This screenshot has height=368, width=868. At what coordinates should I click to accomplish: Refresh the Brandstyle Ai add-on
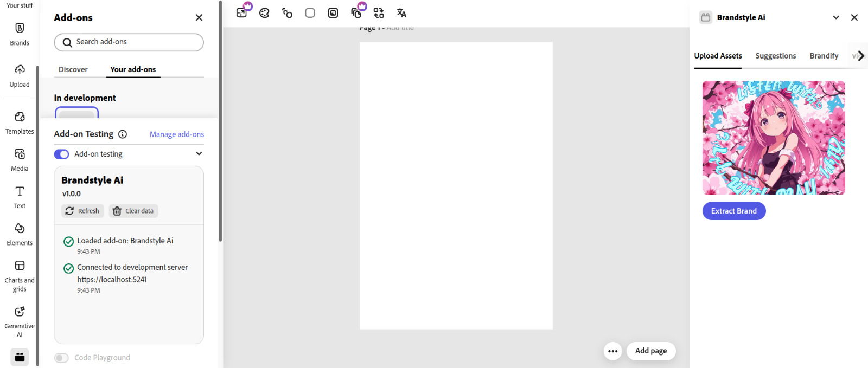pyautogui.click(x=82, y=211)
